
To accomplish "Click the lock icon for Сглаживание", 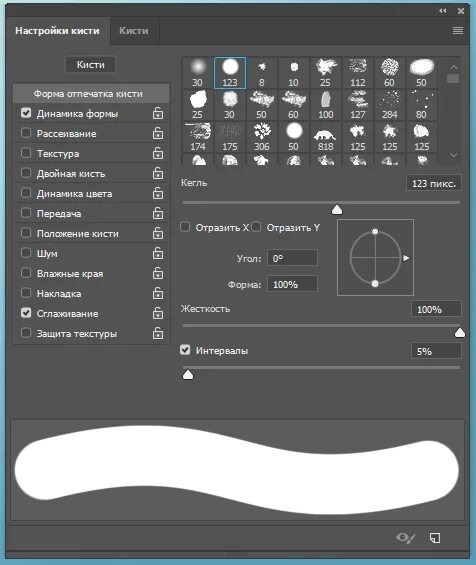I will click(157, 313).
